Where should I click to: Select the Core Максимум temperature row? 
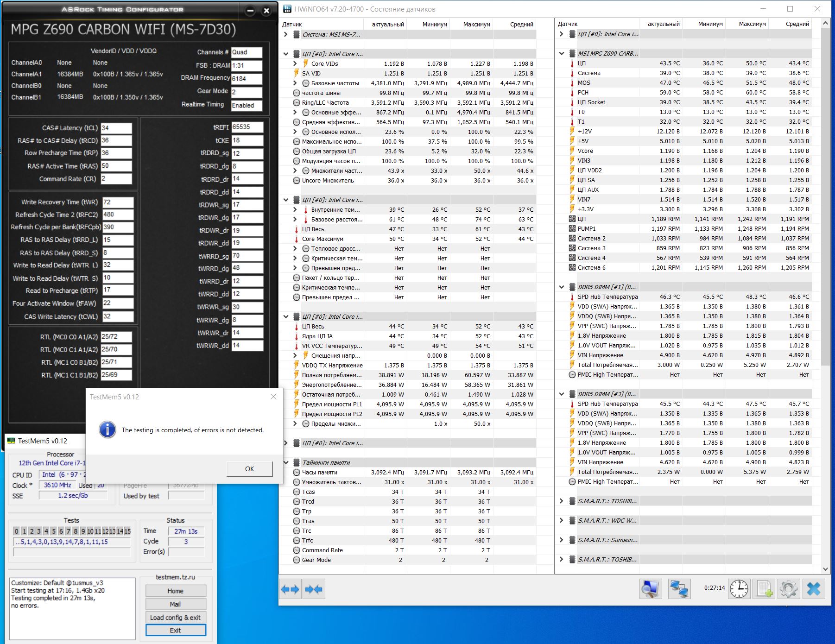408,239
